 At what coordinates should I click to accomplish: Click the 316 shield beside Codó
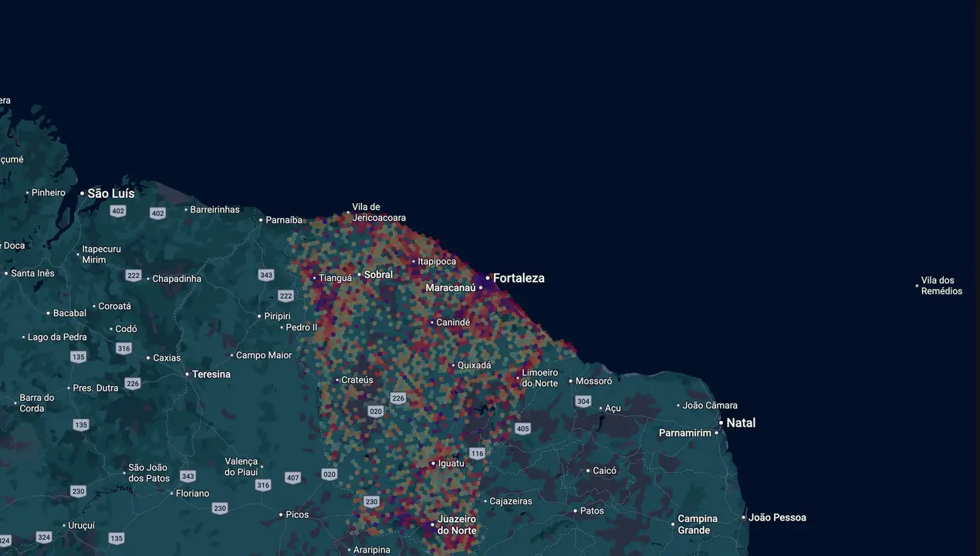coord(123,348)
